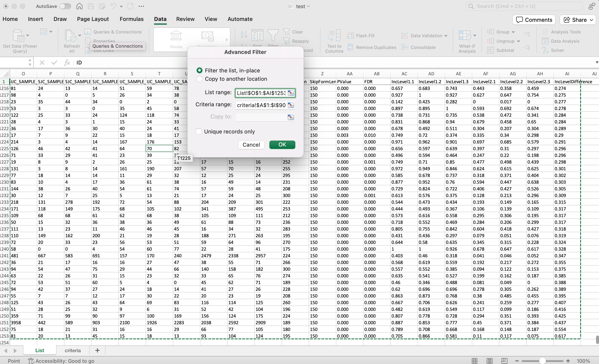This screenshot has width=599, height=364.
Task: Expand the Group dropdown arrow
Action: 513,32
